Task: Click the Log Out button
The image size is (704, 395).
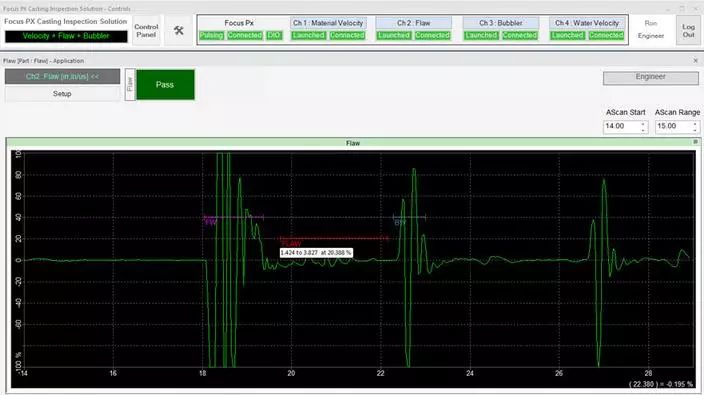Action: [x=688, y=31]
